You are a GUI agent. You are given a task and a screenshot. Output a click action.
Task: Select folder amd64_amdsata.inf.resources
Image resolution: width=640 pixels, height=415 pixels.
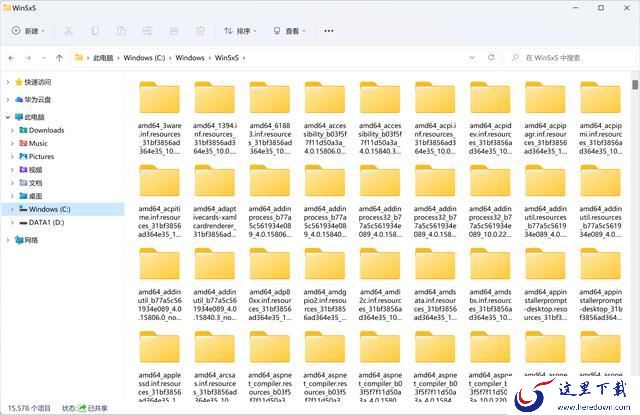tap(435, 284)
